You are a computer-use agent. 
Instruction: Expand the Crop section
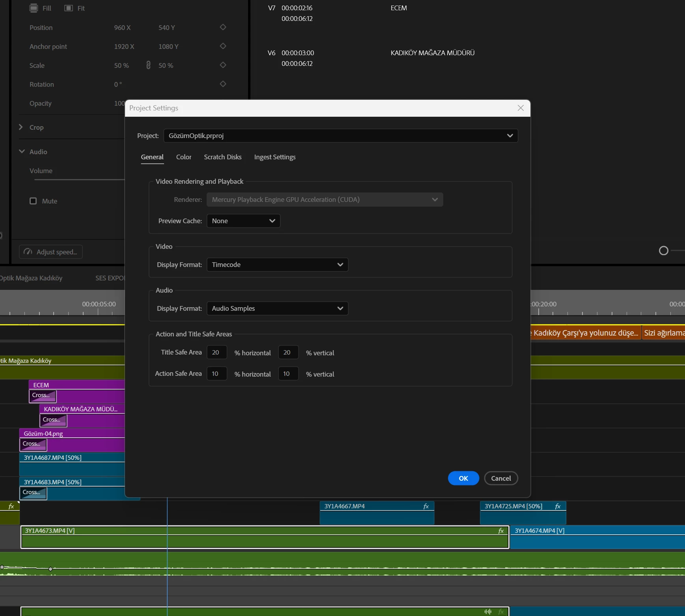coord(21,127)
